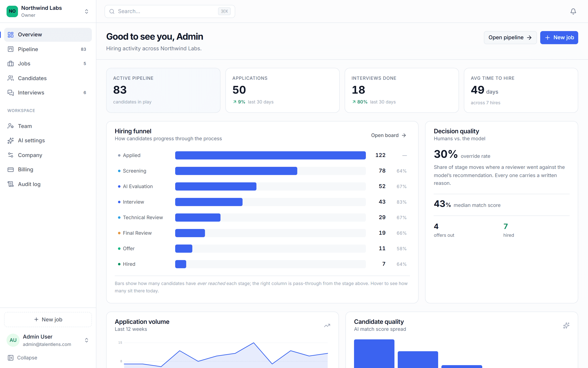Click the Open pipeline button
The height and width of the screenshot is (368, 588).
coord(510,37)
